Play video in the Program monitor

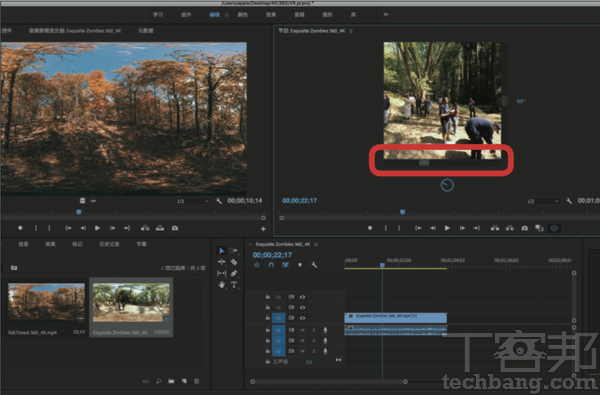(447, 228)
